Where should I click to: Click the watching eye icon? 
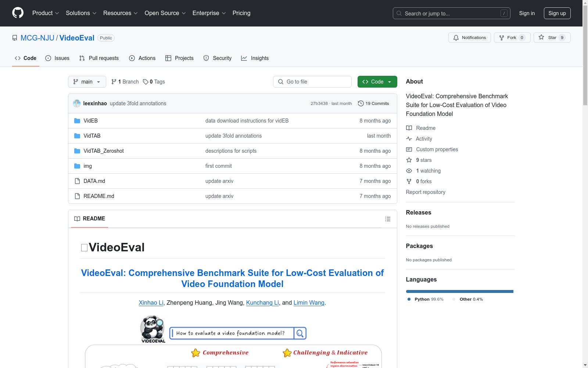[409, 171]
